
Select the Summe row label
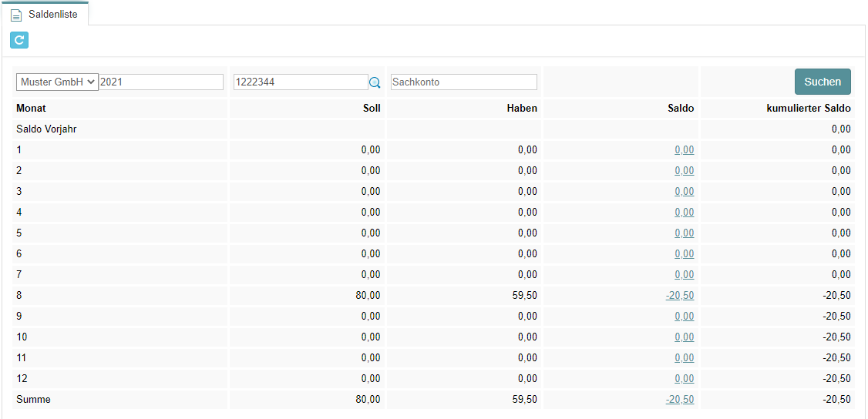point(33,400)
